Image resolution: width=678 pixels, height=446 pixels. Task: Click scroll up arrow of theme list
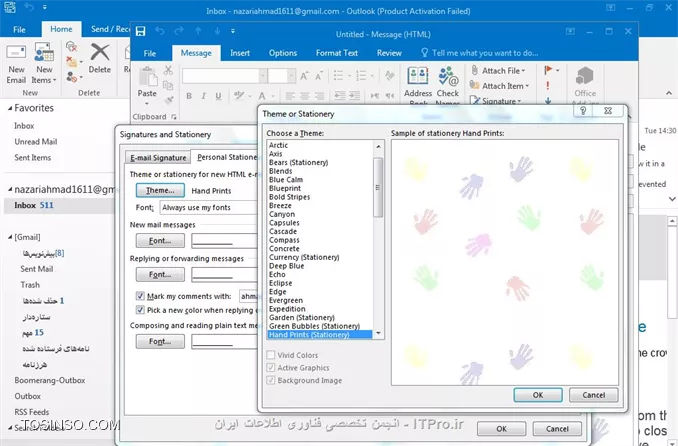(x=378, y=146)
